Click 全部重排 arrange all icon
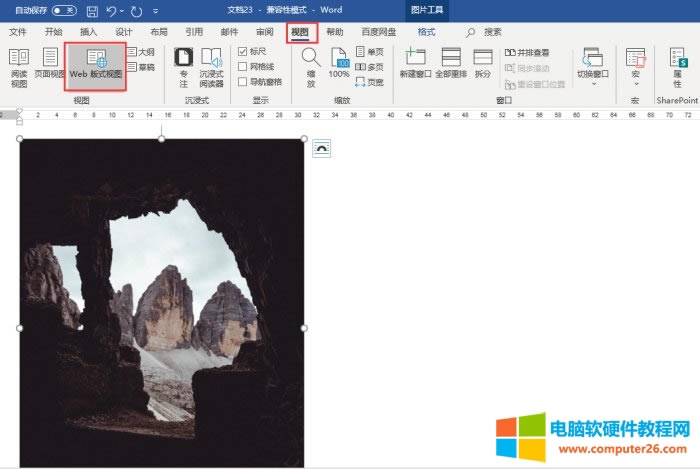 pos(451,65)
